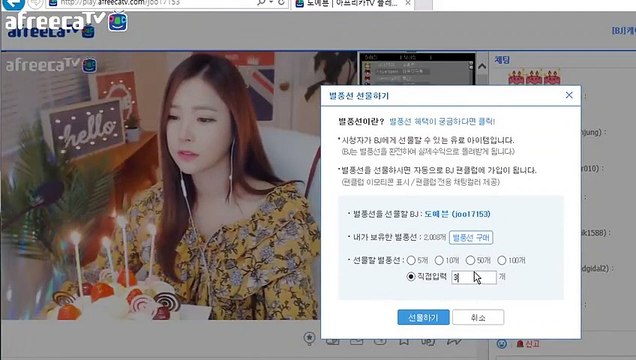636x360 pixels.
Task: Click the live video stream area
Action: pyautogui.click(x=161, y=185)
